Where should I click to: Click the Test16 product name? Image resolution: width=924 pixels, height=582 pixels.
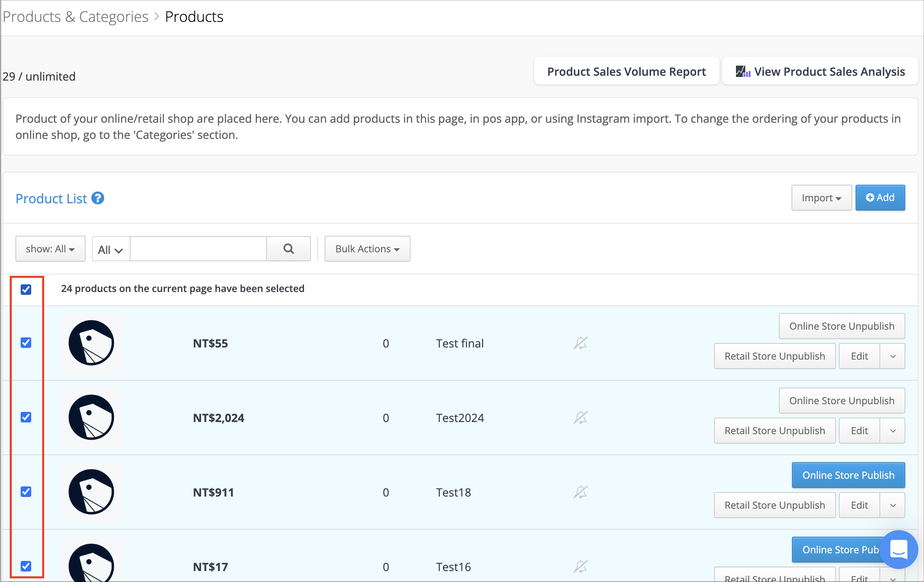click(x=453, y=567)
